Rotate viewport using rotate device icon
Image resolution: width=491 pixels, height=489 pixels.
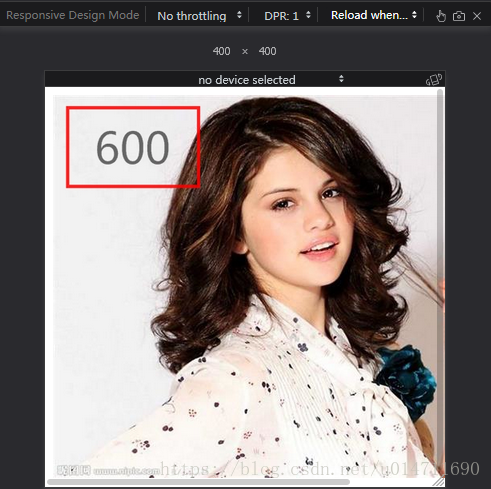click(x=434, y=80)
